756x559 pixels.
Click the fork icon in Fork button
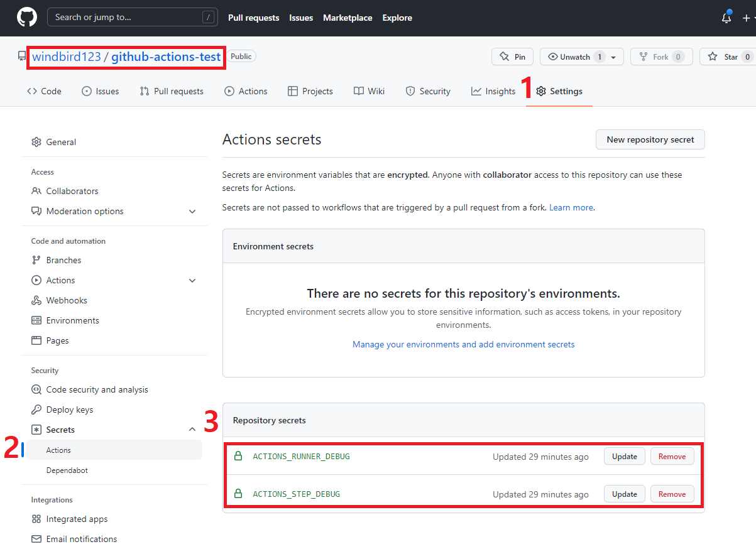click(644, 57)
